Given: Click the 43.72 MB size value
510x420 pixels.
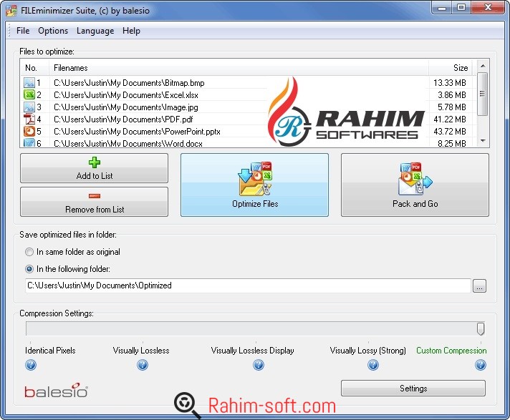Looking at the screenshot, I should [x=450, y=132].
